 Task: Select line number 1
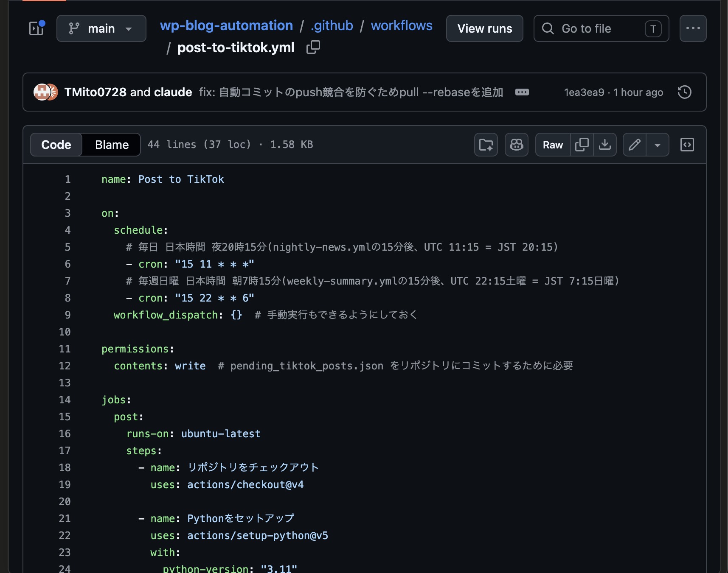67,179
